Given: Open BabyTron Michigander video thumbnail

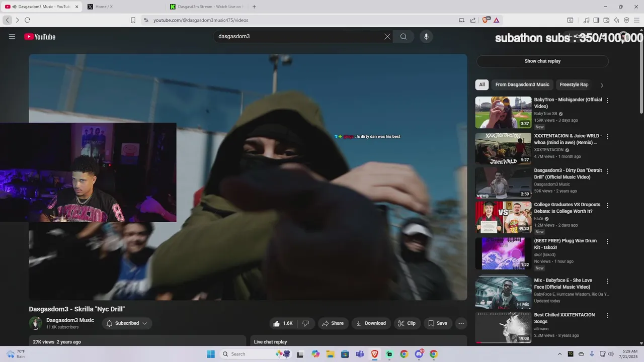Looking at the screenshot, I should pyautogui.click(x=503, y=112).
